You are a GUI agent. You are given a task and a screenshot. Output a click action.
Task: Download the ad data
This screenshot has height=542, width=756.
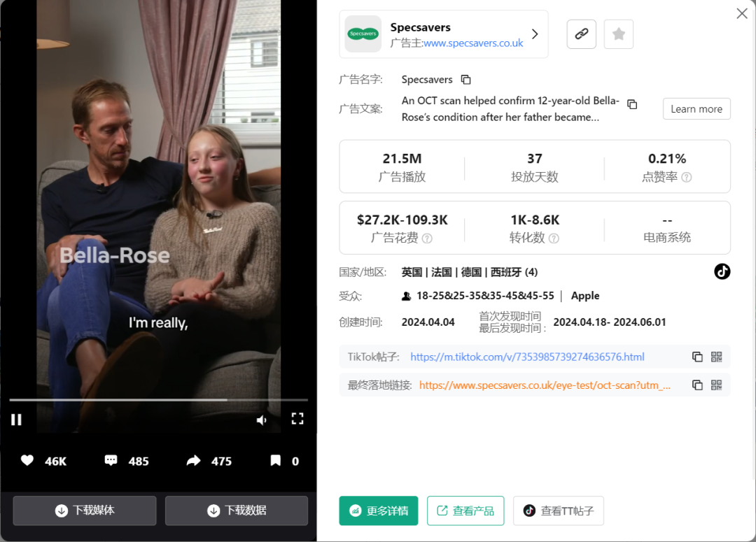click(237, 511)
